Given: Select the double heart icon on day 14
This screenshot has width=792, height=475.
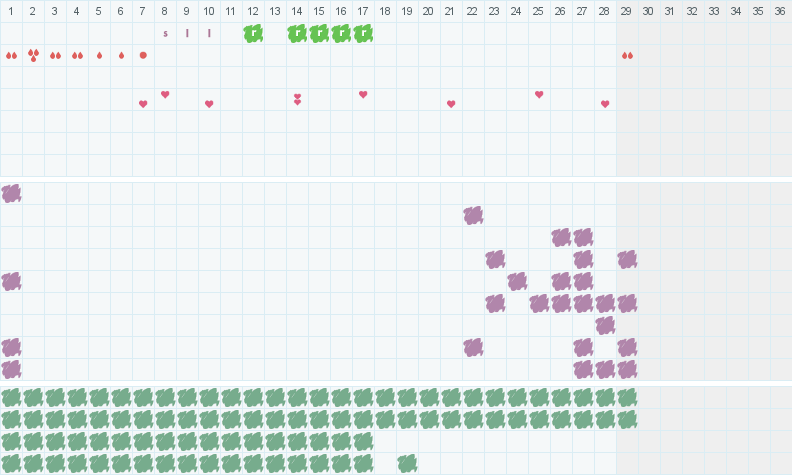Looking at the screenshot, I should pos(297,99).
